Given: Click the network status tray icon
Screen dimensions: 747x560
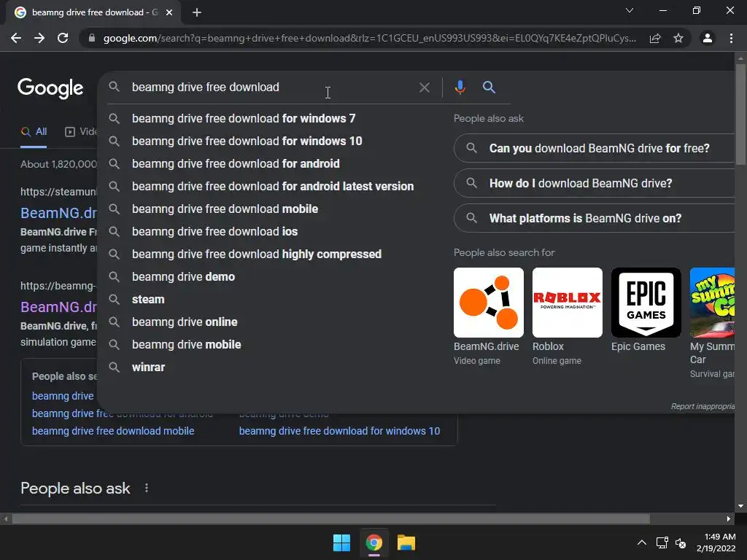Looking at the screenshot, I should tap(662, 542).
